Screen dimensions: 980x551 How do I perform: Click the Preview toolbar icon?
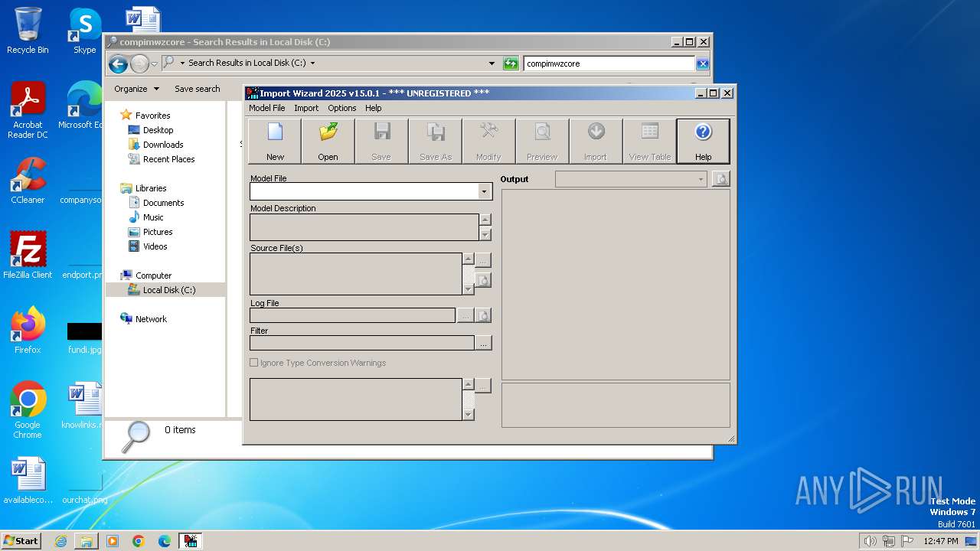pyautogui.click(x=542, y=141)
